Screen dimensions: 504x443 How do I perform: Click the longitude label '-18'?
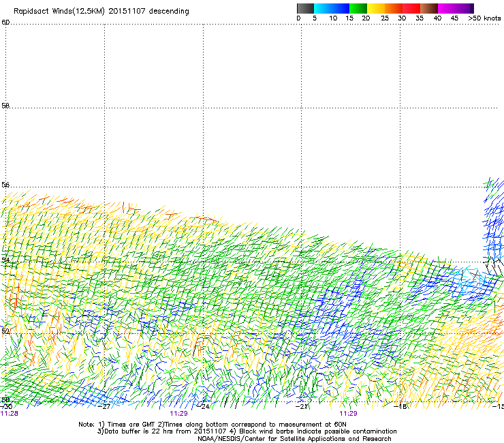click(400, 407)
